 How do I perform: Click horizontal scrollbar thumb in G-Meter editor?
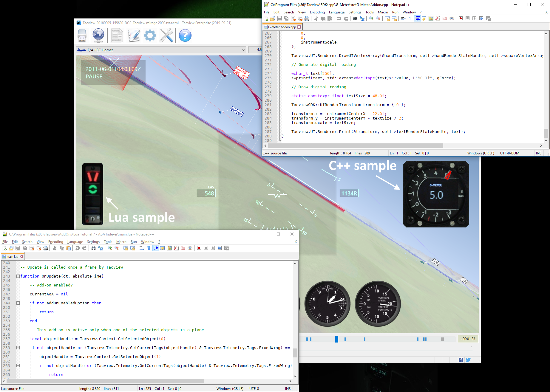356,146
